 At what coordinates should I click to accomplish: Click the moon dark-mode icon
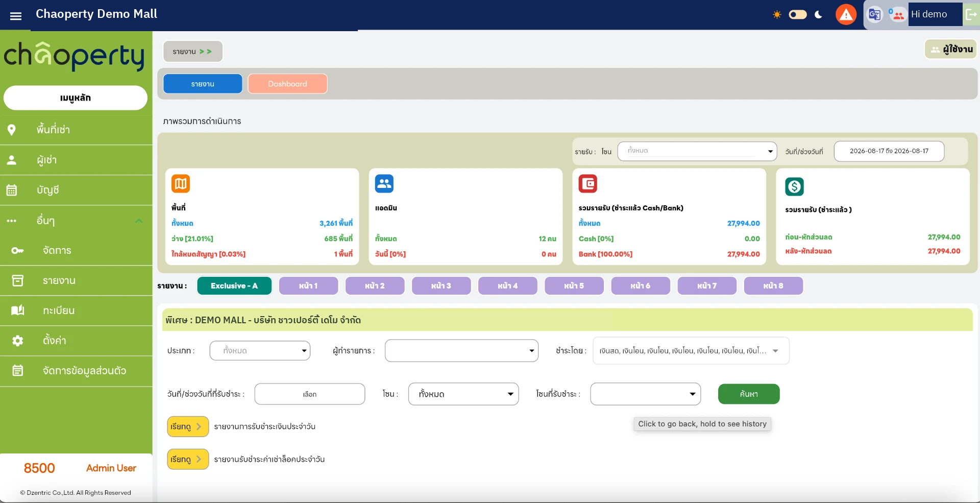(818, 14)
